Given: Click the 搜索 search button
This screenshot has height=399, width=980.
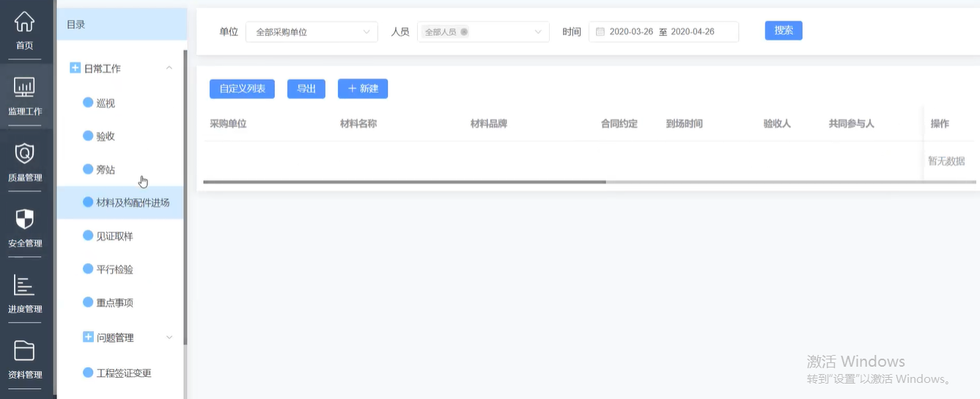Looking at the screenshot, I should pyautogui.click(x=784, y=30).
